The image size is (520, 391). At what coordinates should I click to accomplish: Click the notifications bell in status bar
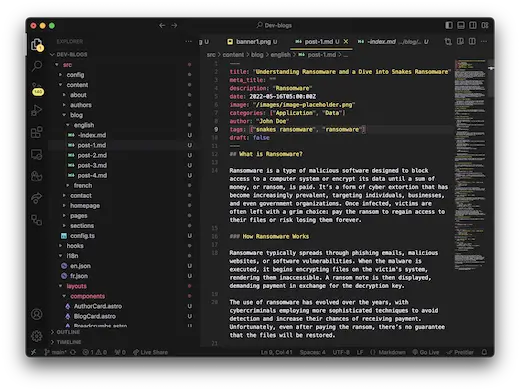tap(484, 352)
